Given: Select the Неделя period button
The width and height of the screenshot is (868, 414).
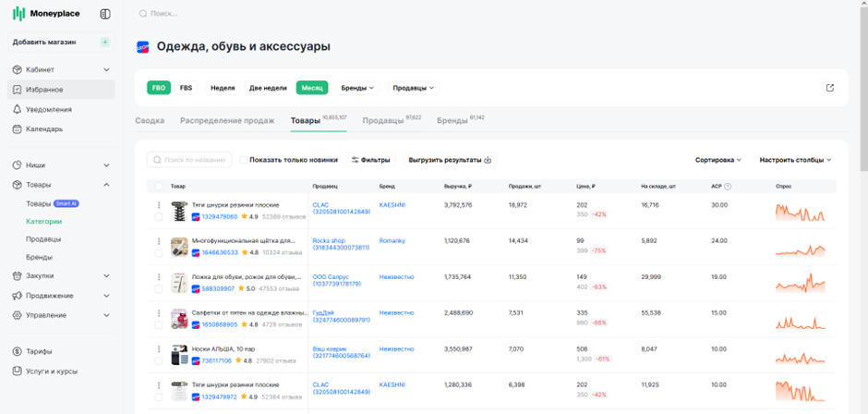Looking at the screenshot, I should click(x=223, y=88).
